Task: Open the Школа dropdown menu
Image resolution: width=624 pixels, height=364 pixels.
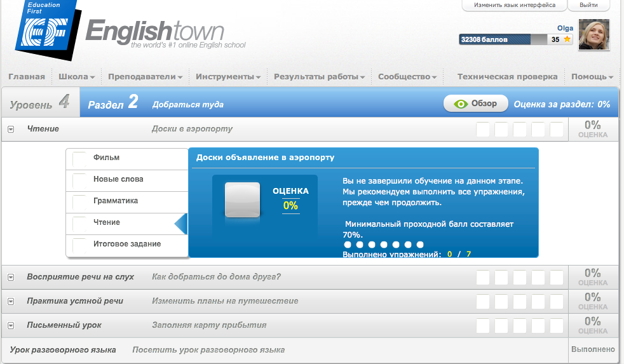Action: point(76,77)
